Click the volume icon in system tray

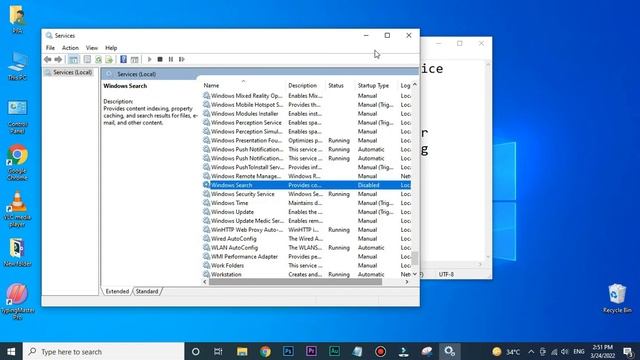564,351
